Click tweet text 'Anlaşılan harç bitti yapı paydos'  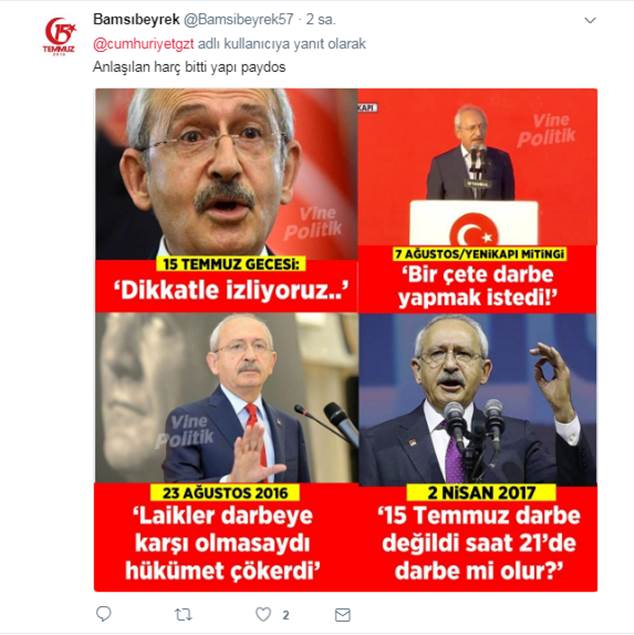189,67
